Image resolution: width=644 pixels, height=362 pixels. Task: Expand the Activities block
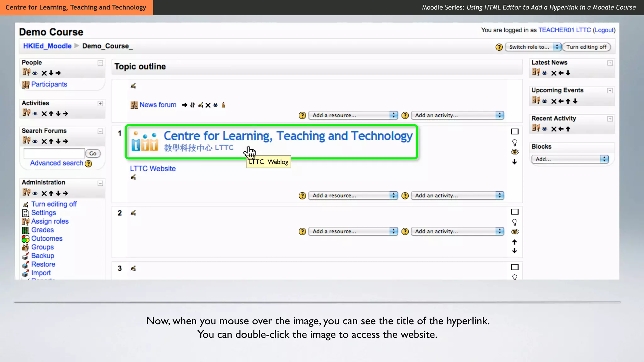pyautogui.click(x=100, y=103)
